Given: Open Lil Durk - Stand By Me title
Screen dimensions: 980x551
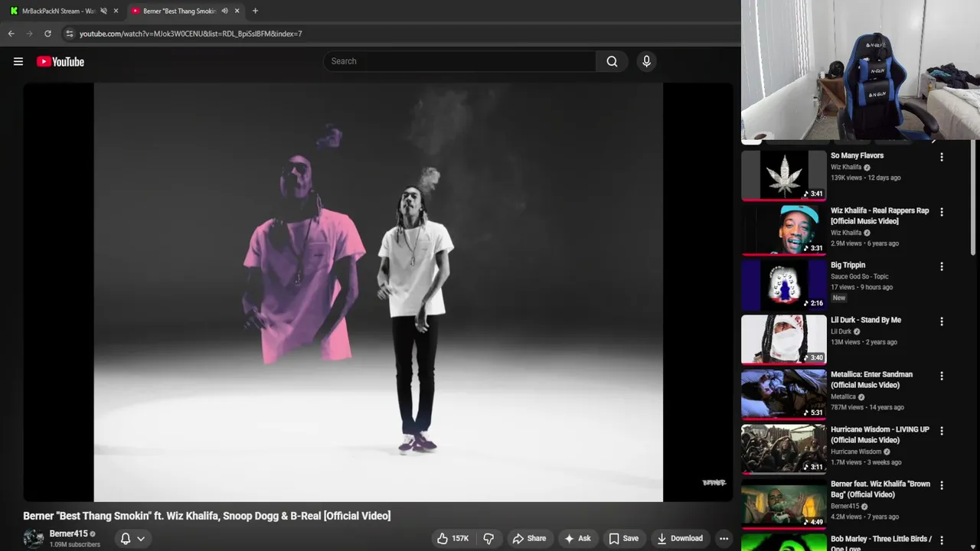Looking at the screenshot, I should [866, 320].
